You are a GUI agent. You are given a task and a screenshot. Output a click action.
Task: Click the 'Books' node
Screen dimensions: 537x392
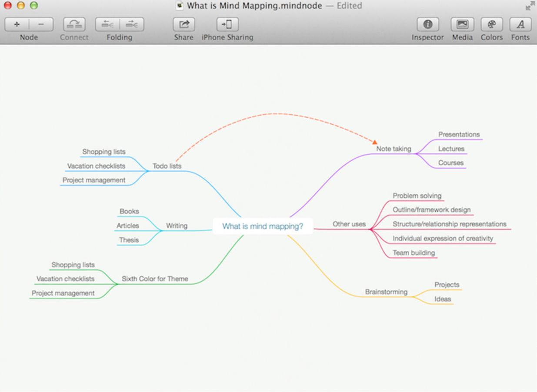point(129,211)
